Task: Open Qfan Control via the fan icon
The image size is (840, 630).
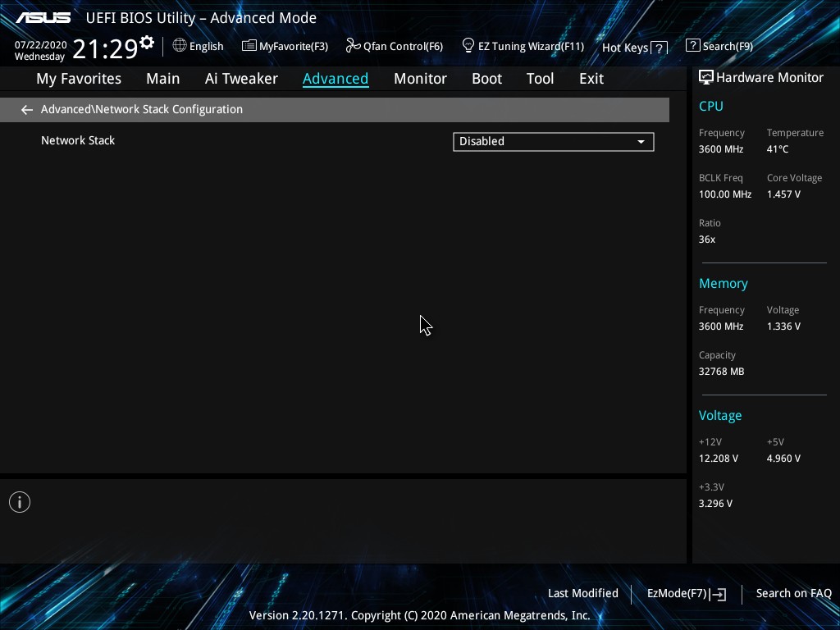Action: (354, 46)
